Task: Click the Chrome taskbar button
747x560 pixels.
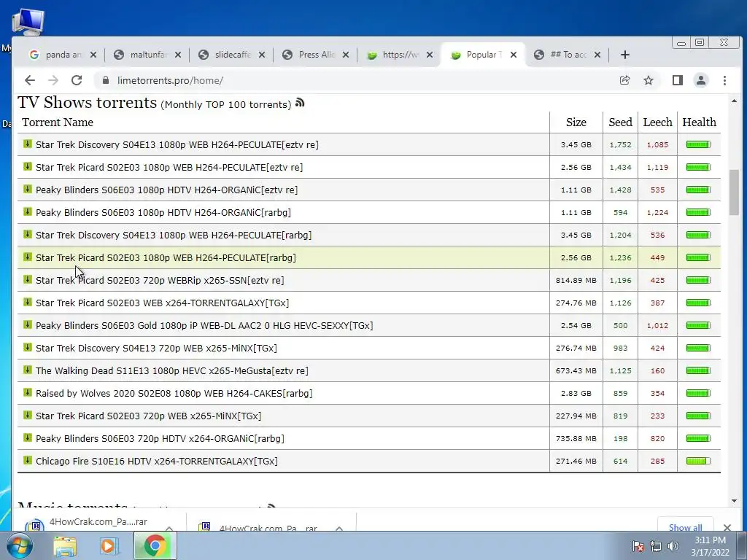Action: [155, 546]
